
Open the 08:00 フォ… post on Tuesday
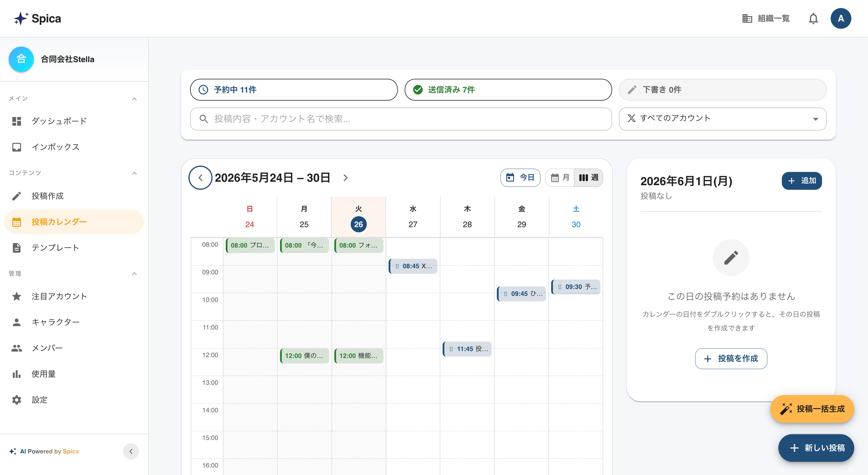pyautogui.click(x=358, y=245)
